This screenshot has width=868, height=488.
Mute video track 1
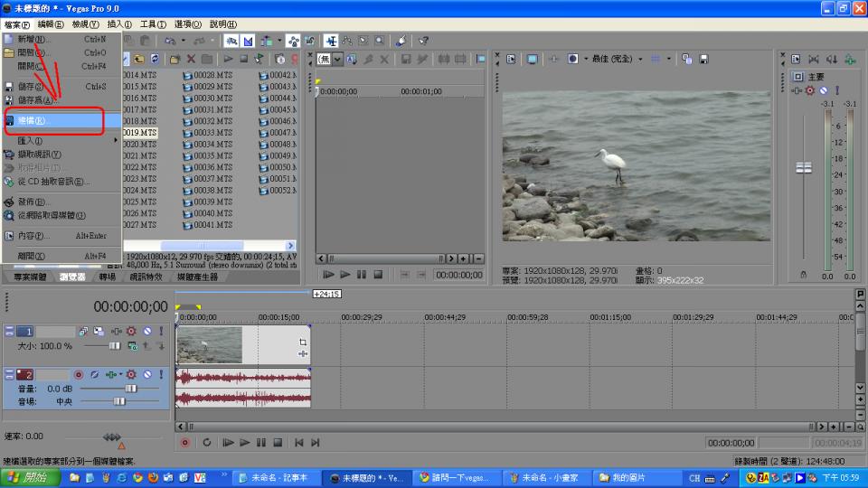click(146, 332)
